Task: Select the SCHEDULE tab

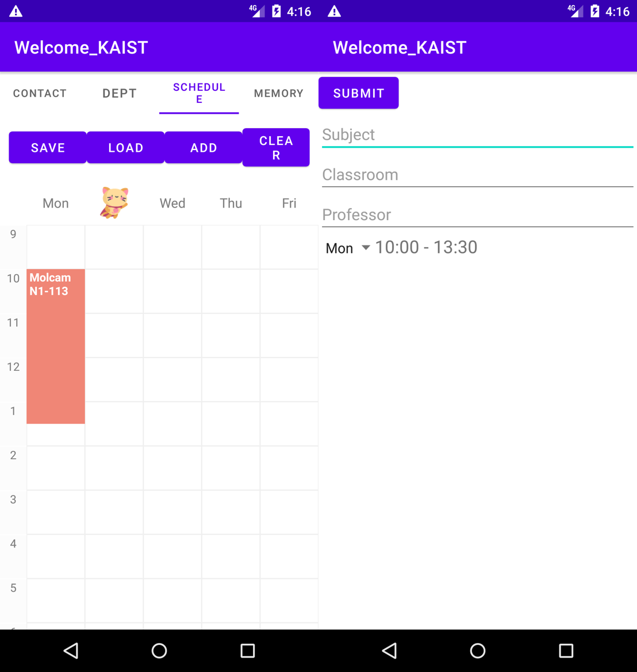Action: [x=199, y=94]
